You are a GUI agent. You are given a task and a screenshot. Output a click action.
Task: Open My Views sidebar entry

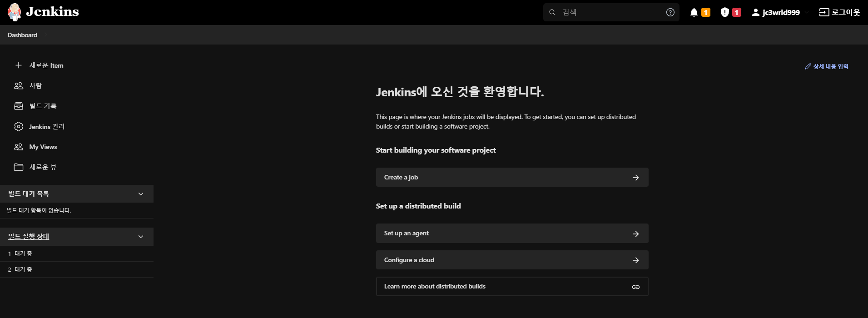[43, 147]
